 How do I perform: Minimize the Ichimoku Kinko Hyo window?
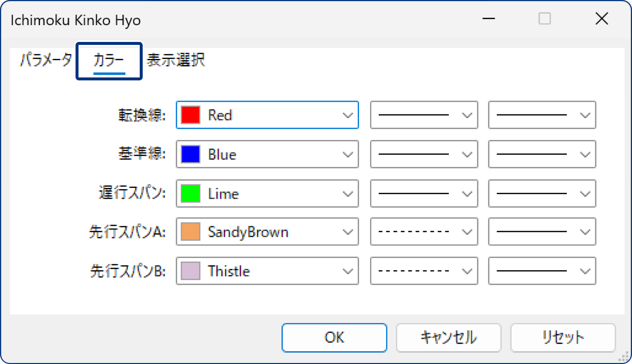click(488, 19)
